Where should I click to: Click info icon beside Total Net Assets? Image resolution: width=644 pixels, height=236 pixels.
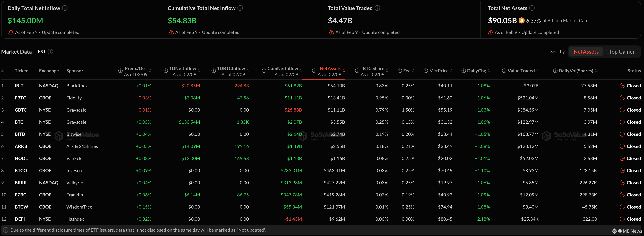click(x=532, y=8)
